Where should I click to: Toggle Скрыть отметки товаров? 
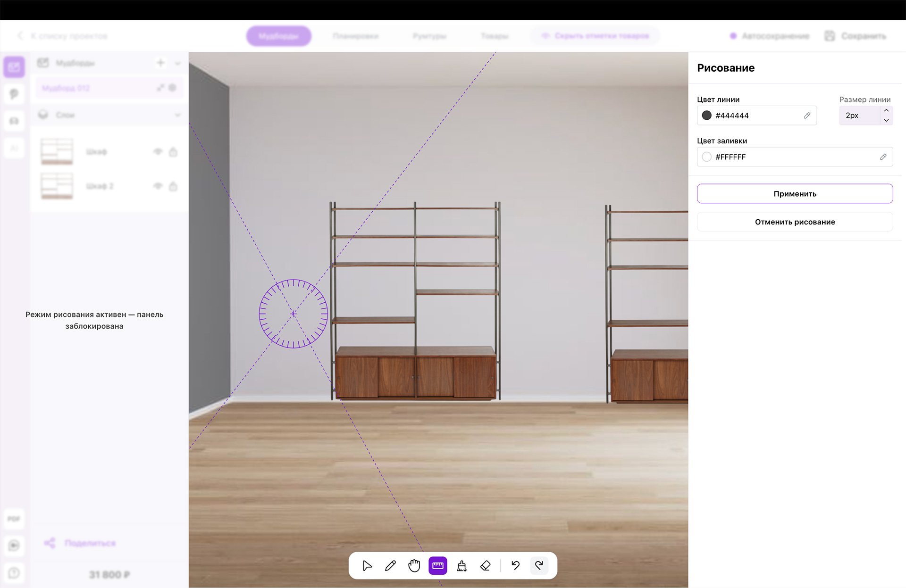point(595,36)
